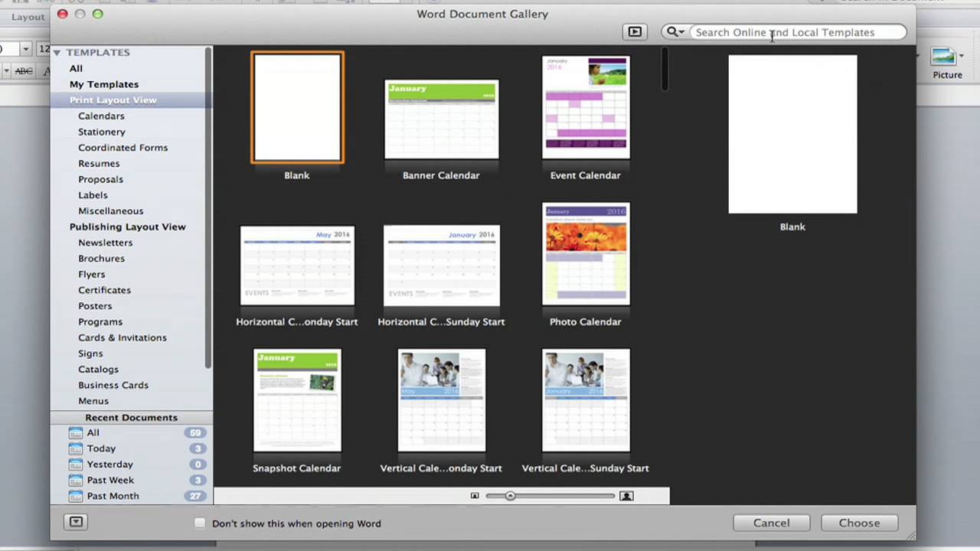Open the Signs category
980x551 pixels.
pyautogui.click(x=90, y=354)
